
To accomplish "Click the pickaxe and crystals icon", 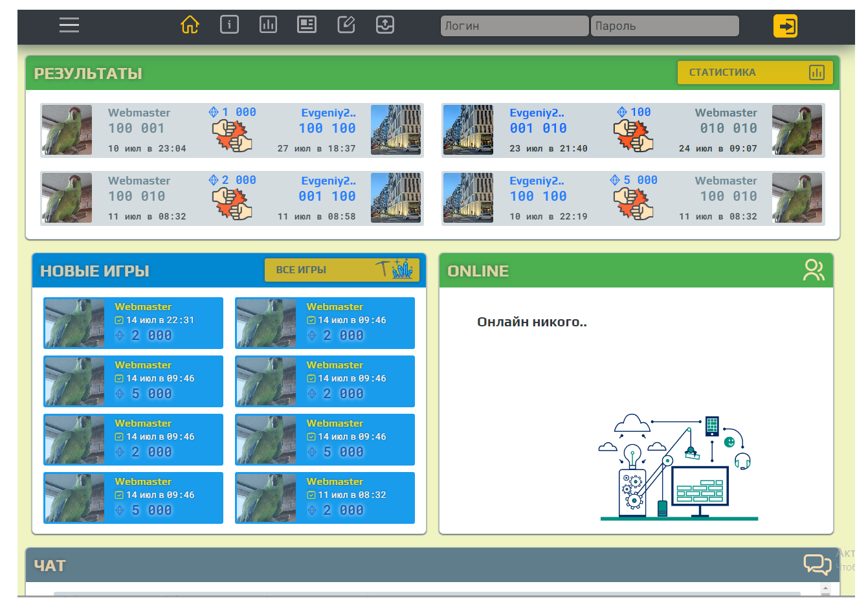I will click(395, 269).
